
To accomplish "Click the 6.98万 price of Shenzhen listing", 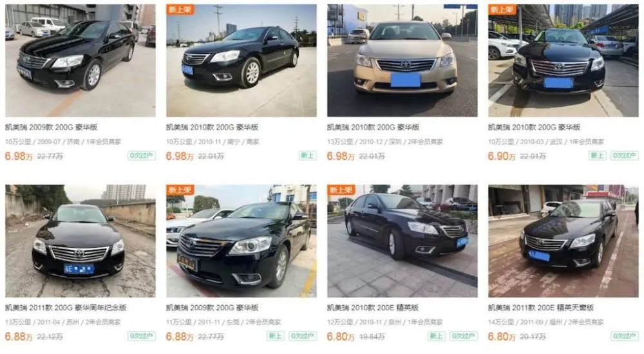I will click(341, 156).
